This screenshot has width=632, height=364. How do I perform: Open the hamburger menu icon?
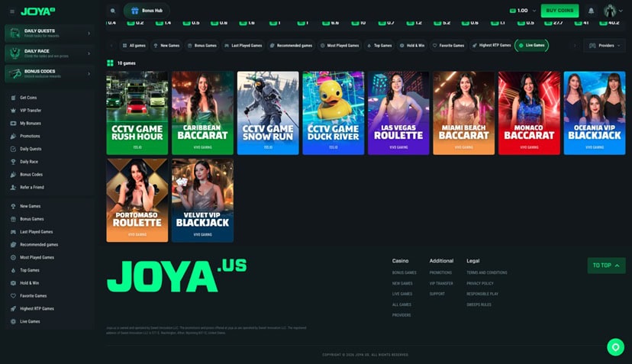point(12,11)
